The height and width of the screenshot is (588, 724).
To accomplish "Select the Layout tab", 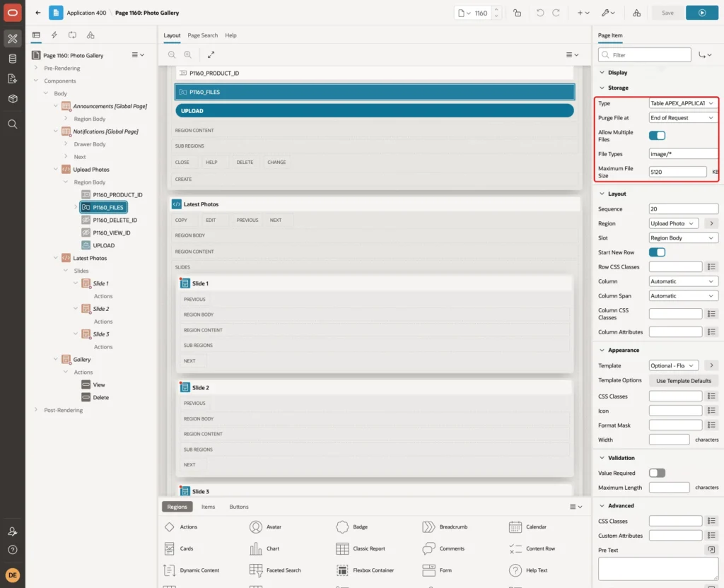I will 172,35.
